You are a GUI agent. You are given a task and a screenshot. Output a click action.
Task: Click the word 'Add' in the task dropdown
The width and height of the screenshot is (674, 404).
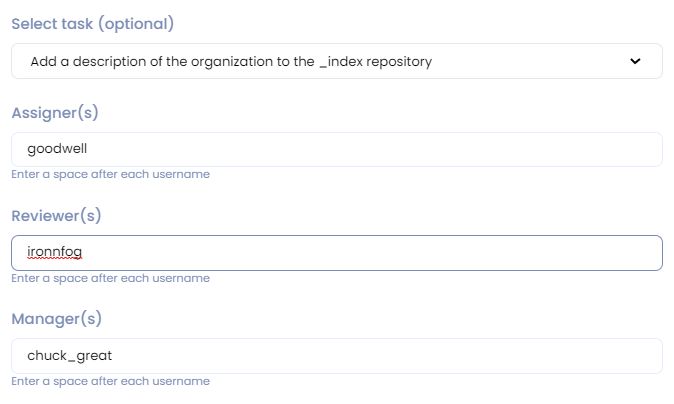(43, 61)
